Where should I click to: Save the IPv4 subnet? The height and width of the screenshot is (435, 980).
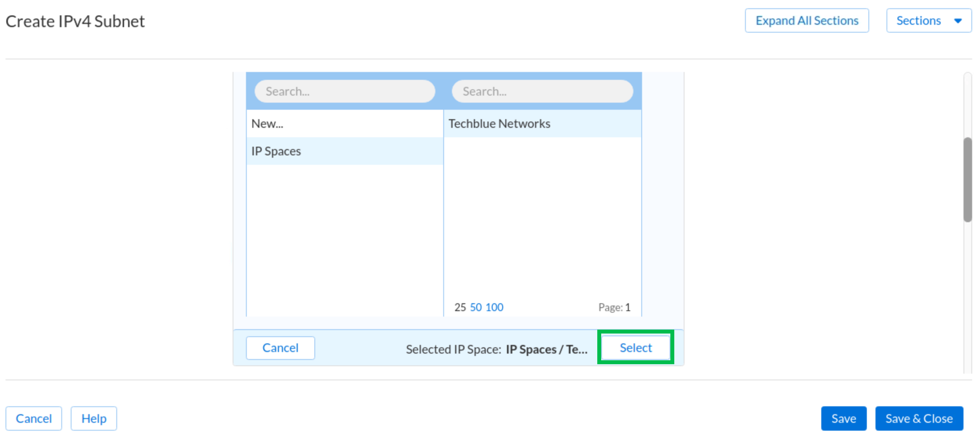[843, 418]
